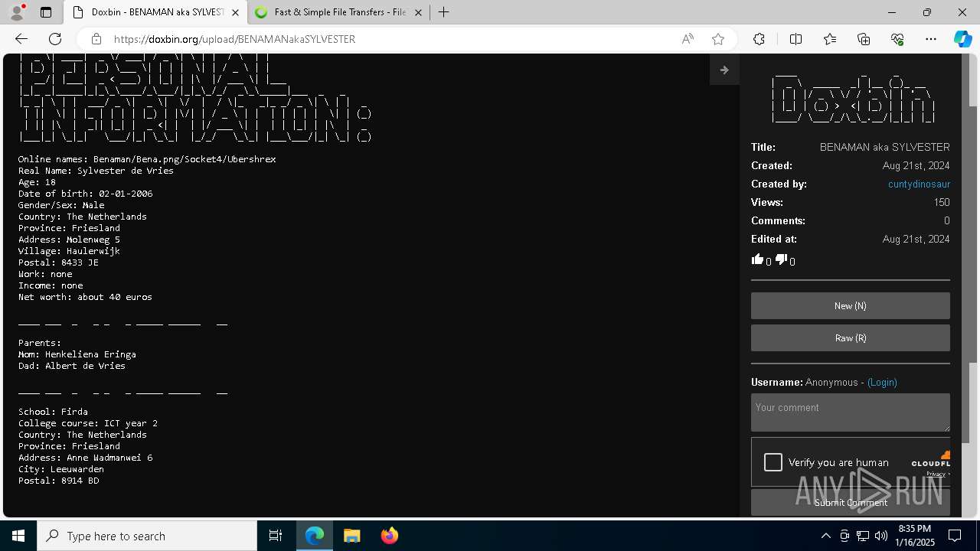
Task: Close the Doxbin tab
Action: click(x=235, y=12)
